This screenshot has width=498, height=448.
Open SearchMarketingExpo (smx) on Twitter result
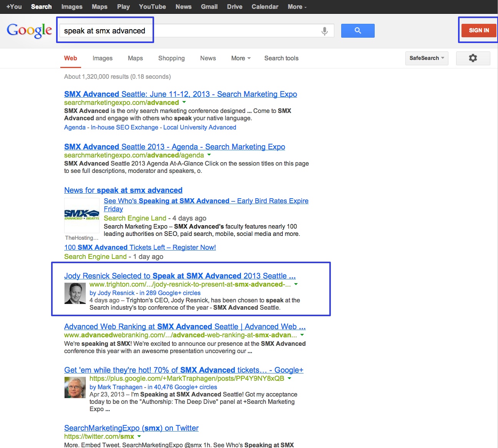(131, 428)
